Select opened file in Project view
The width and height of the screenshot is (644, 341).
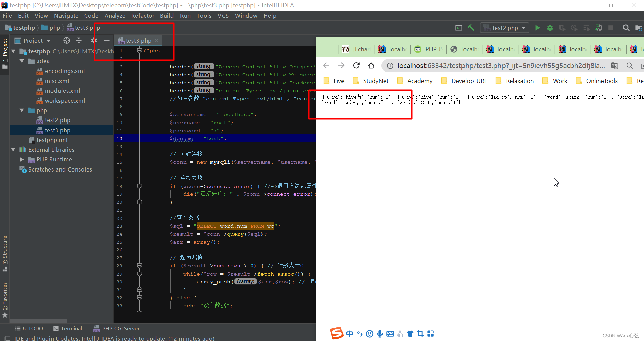point(66,40)
